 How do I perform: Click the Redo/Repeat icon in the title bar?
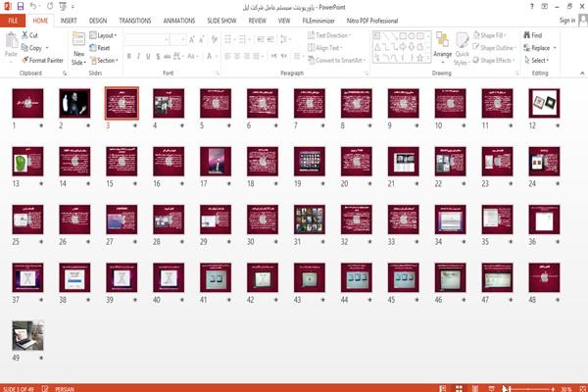50,7
